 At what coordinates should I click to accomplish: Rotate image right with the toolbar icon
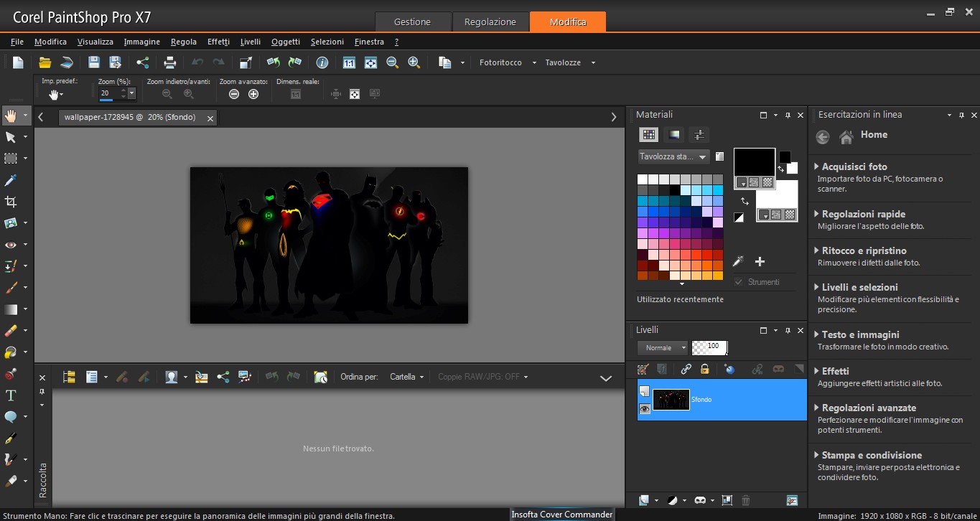[x=294, y=62]
